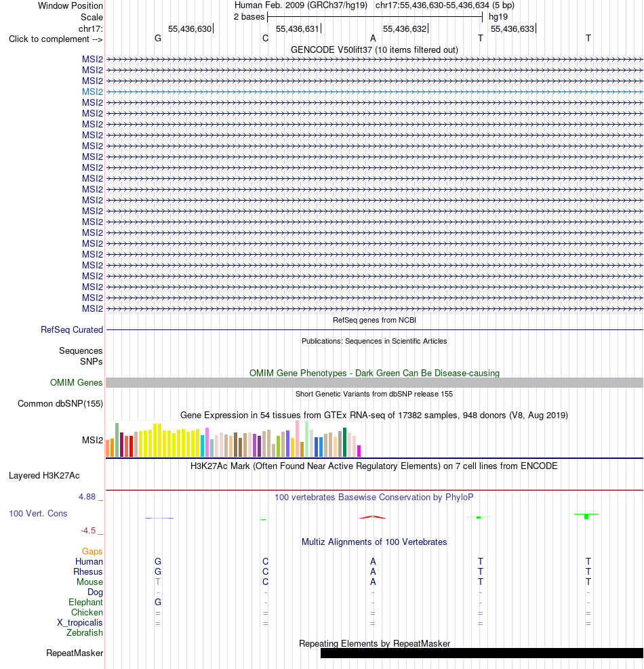This screenshot has height=669, width=644.
Task: Click the Dog alignment row label
Action: (x=95, y=592)
